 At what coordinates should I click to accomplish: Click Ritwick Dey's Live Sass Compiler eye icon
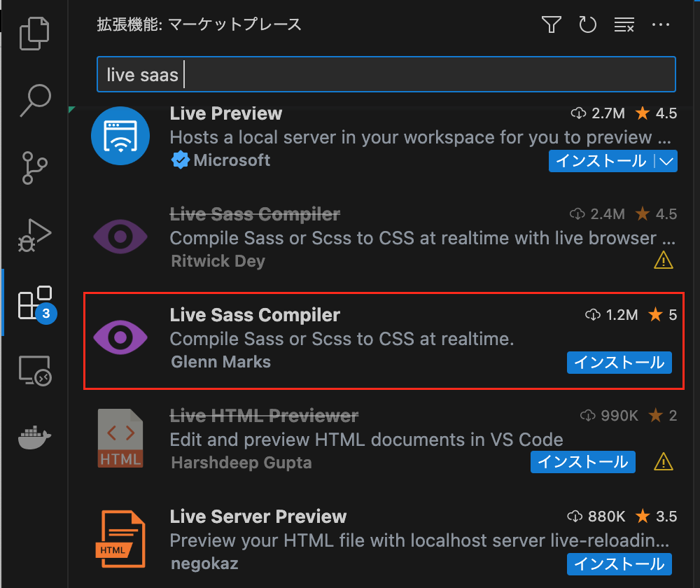[x=120, y=237]
